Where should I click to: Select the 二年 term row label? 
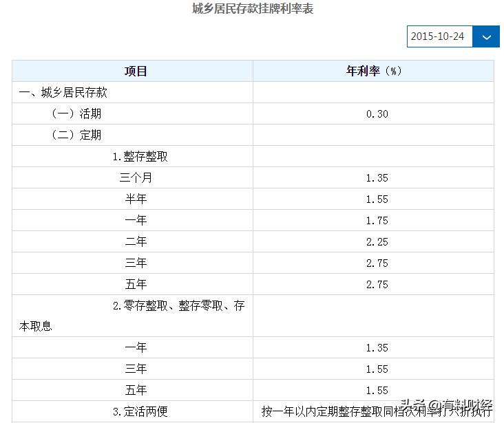[x=136, y=241]
